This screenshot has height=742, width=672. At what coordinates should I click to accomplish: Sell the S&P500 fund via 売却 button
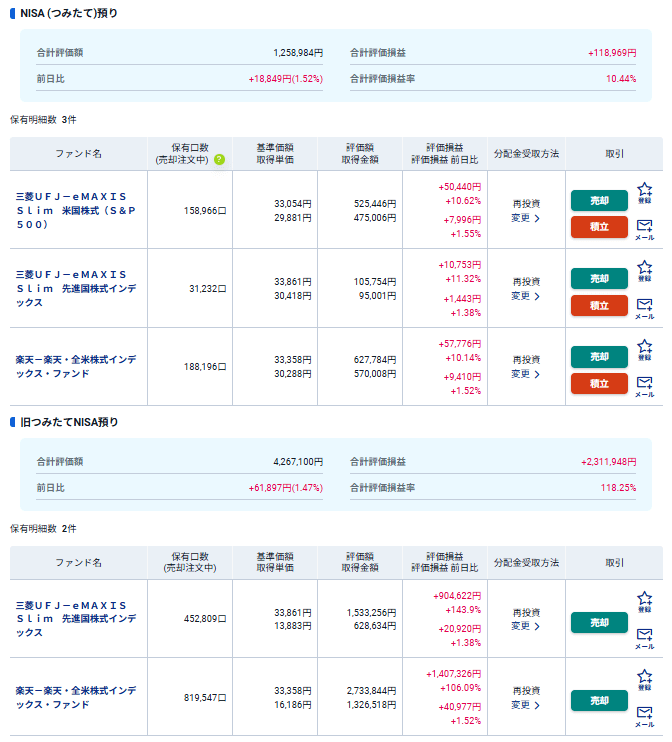[599, 201]
